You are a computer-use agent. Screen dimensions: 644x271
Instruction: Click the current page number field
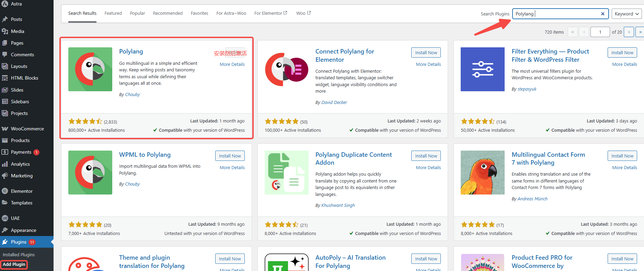click(600, 32)
